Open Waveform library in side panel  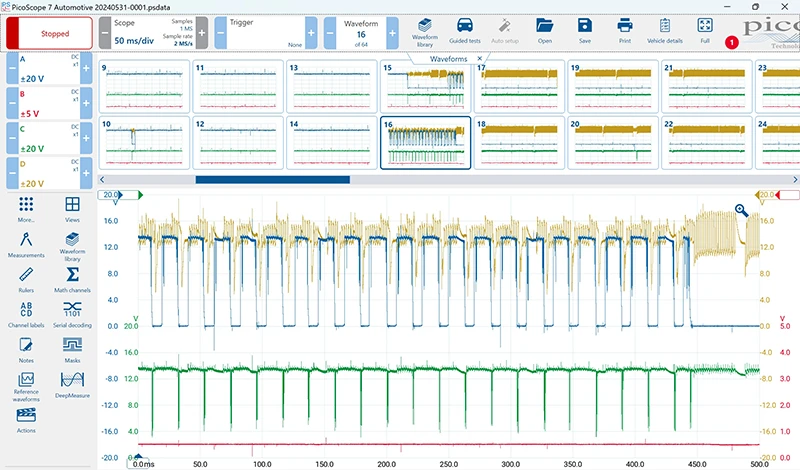click(72, 246)
